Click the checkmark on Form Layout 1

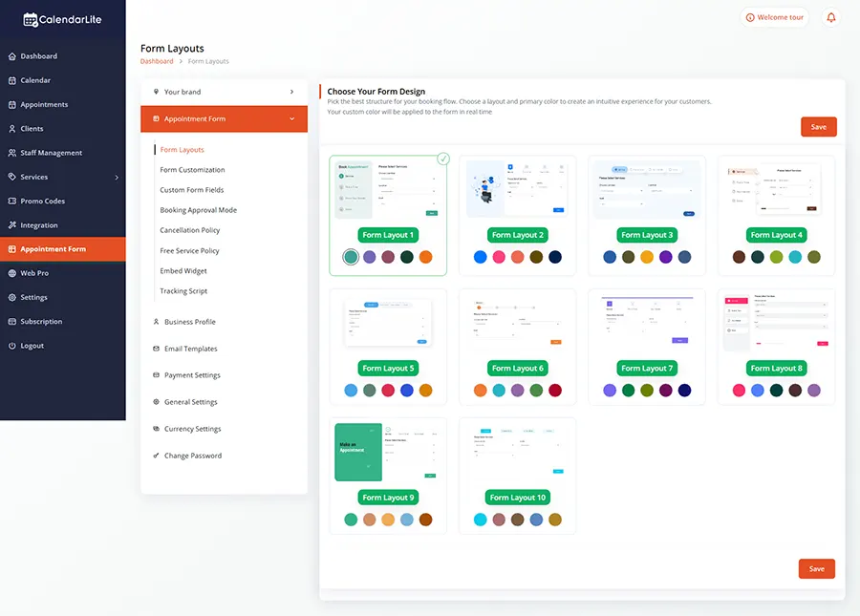coord(443,159)
